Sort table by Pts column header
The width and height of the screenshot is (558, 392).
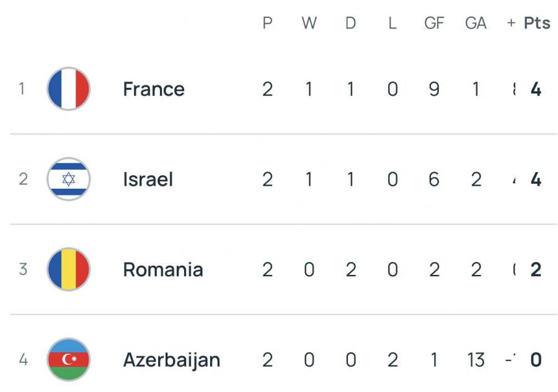pyautogui.click(x=537, y=23)
